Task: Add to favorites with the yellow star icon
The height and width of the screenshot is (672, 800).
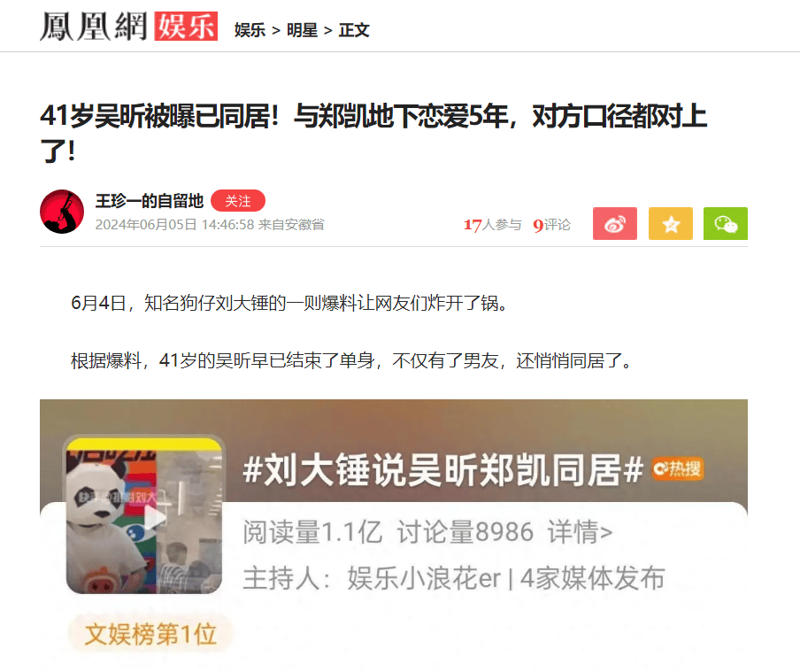Action: coord(671,224)
